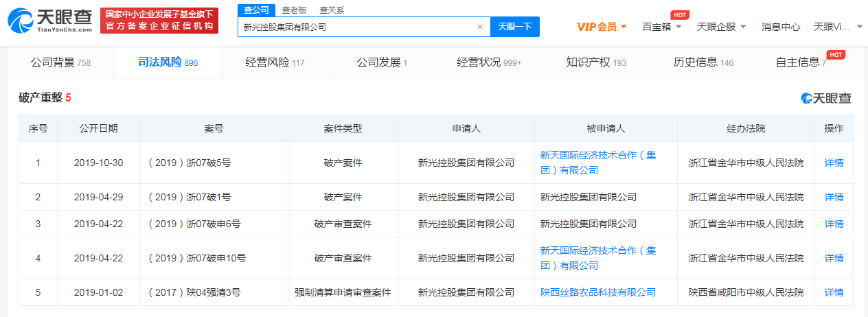Select 强制清算申请审查案件 case type cell
Viewport: 868px width, 317px height.
(x=343, y=292)
